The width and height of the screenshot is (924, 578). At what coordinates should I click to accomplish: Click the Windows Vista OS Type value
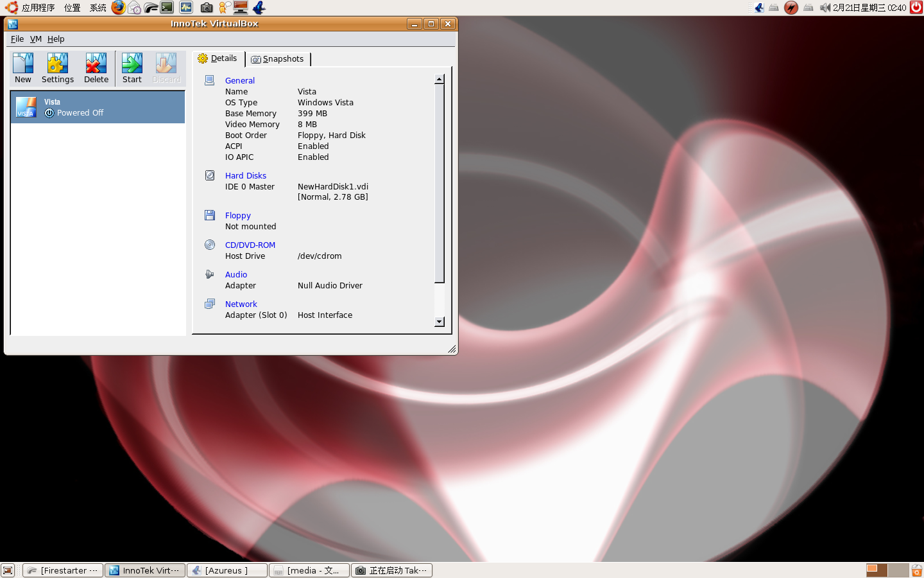point(325,103)
